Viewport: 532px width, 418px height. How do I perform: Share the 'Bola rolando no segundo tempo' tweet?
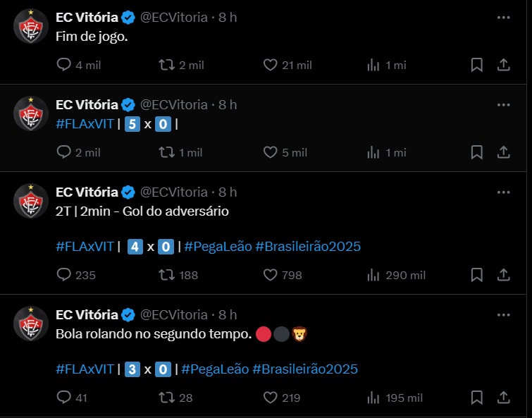point(504,398)
